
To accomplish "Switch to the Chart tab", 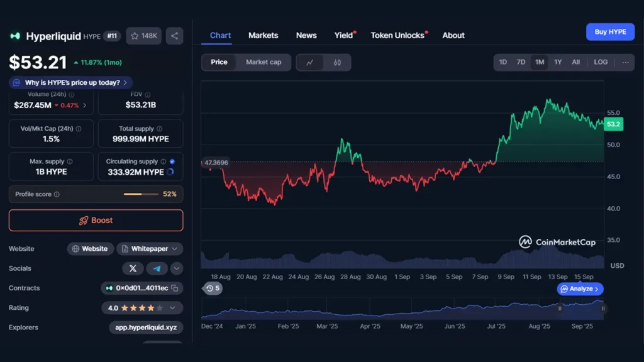I will (x=220, y=35).
